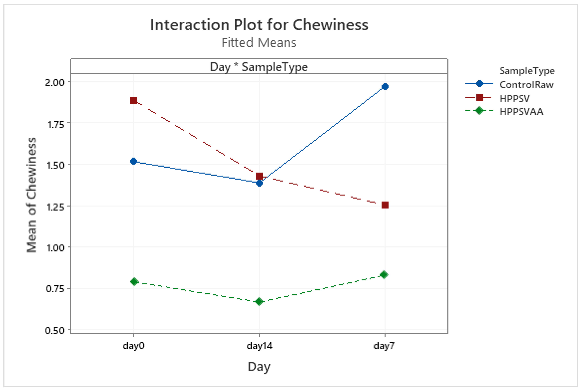Select the HPPSVAA legend green marker
The width and height of the screenshot is (581, 392).
[x=479, y=110]
